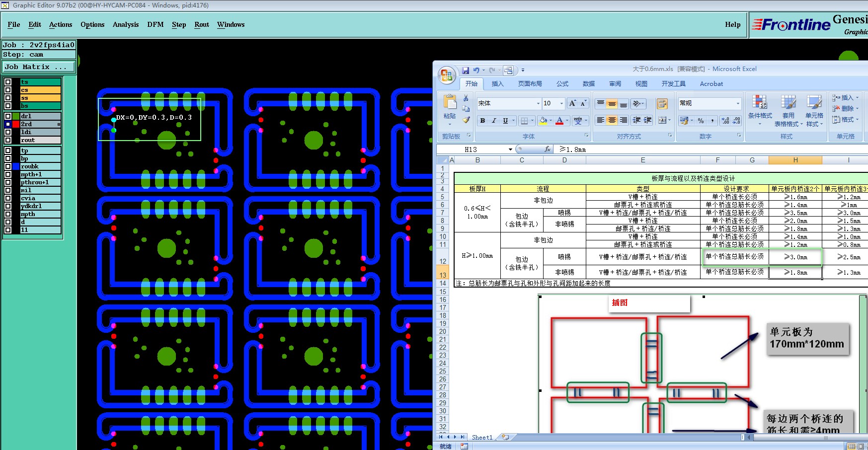Viewport: 868px width, 450px height.
Task: Toggle Underline formatting in Excel
Action: pos(505,121)
